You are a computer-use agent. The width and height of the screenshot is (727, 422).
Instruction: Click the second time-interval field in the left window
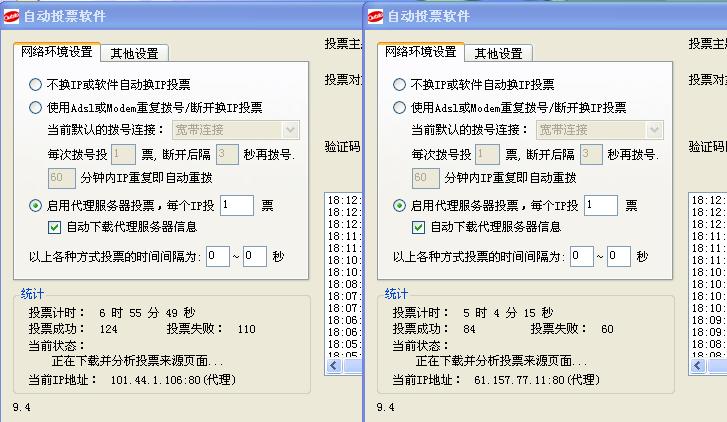(x=254, y=256)
